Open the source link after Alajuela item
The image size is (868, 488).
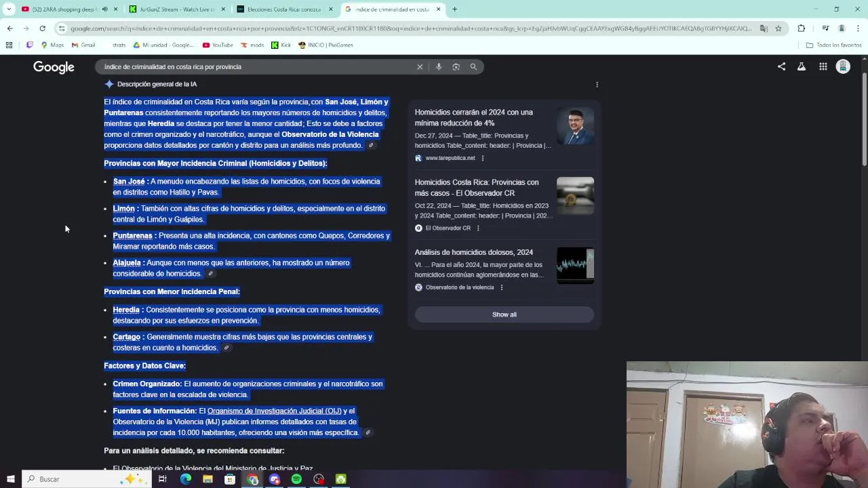[210, 274]
